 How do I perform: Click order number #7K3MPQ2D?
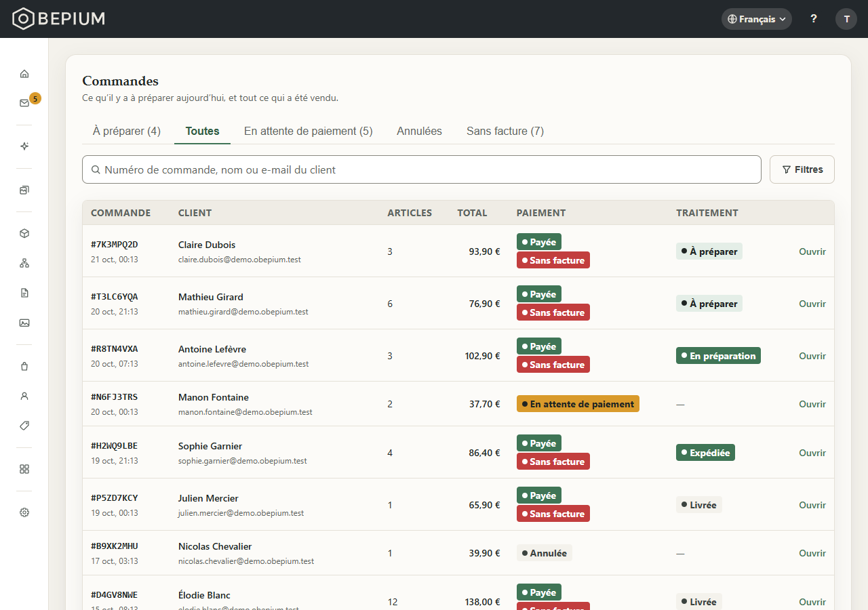coord(115,244)
